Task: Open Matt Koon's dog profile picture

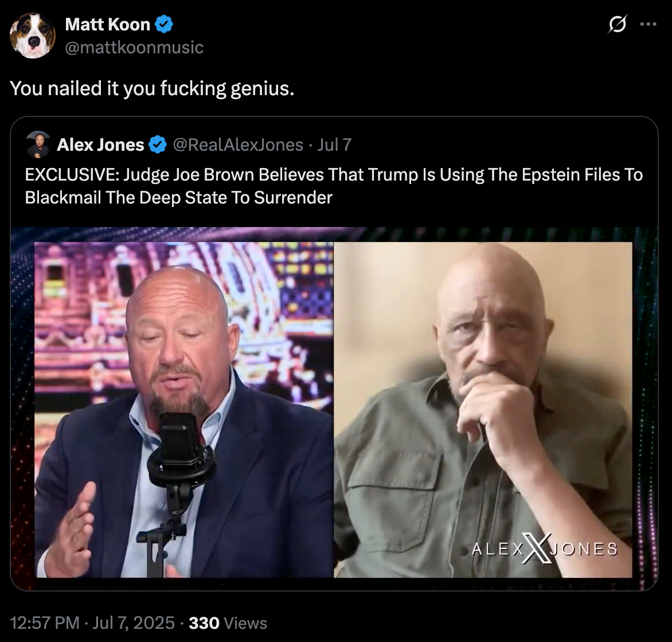Action: tap(33, 36)
